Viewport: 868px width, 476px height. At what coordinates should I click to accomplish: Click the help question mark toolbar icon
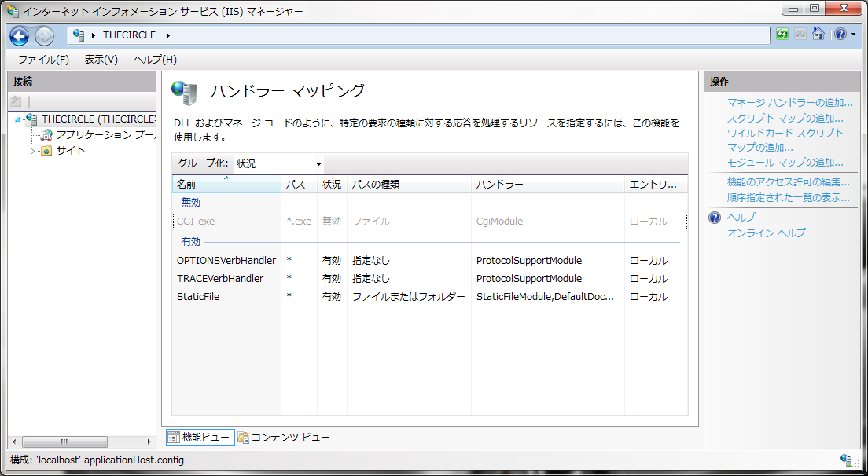coord(840,35)
